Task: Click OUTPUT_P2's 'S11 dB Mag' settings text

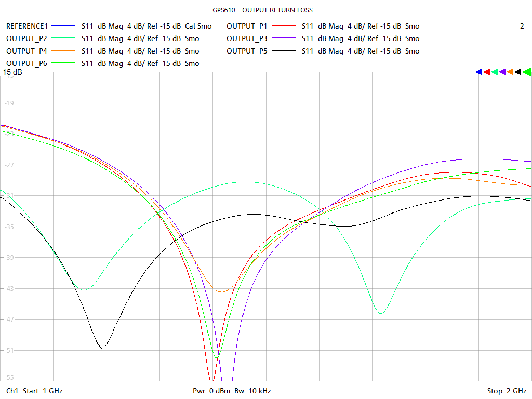Action: point(102,38)
